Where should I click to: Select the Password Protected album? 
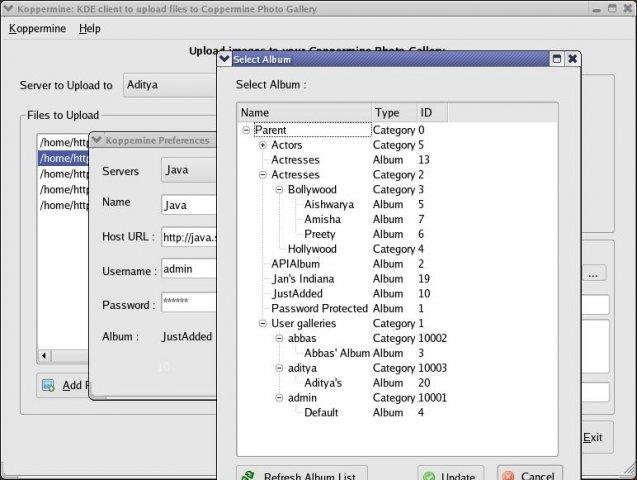click(319, 309)
